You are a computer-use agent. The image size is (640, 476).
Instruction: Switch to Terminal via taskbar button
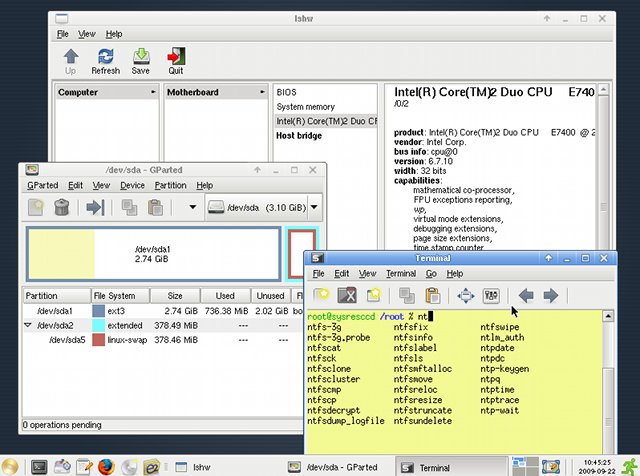[451, 467]
